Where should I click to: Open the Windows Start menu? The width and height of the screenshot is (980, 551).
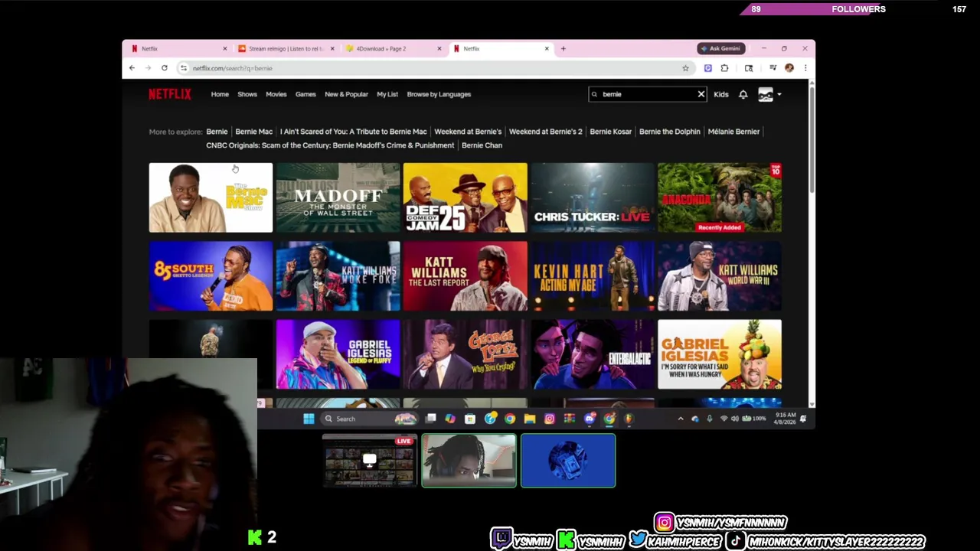click(309, 419)
